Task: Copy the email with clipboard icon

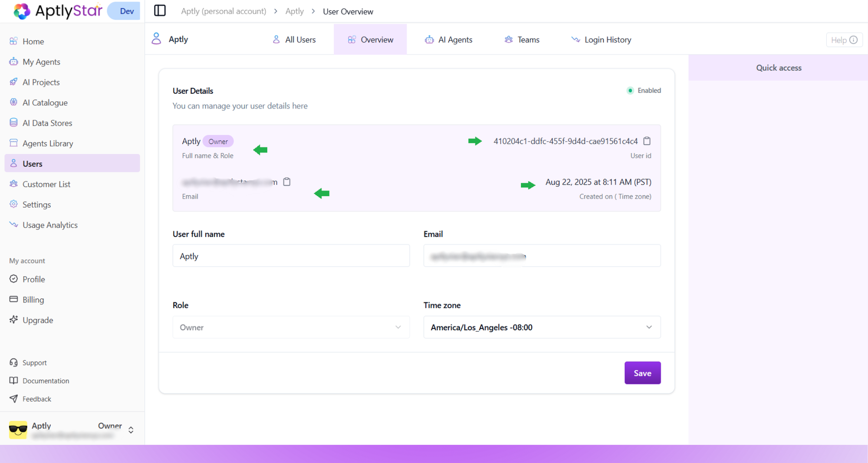Action: tap(287, 182)
